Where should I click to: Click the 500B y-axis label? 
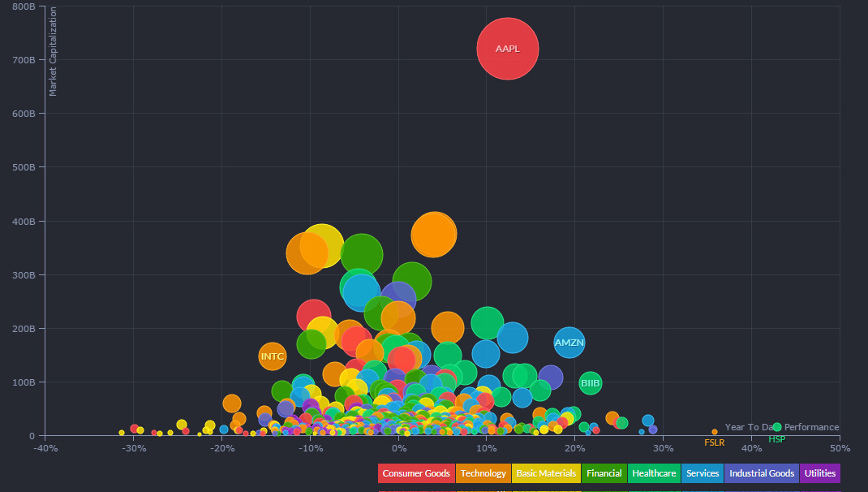pos(24,167)
